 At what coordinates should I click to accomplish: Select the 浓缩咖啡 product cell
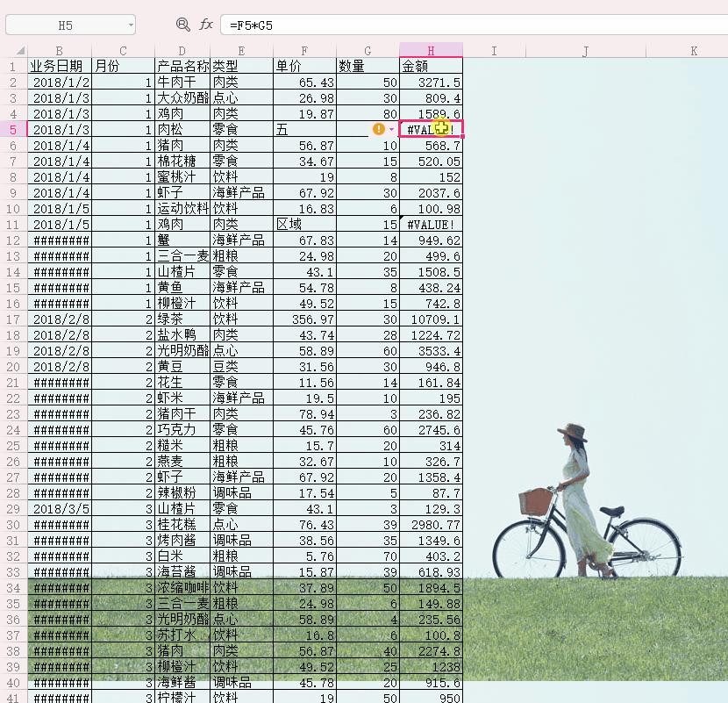(x=182, y=588)
